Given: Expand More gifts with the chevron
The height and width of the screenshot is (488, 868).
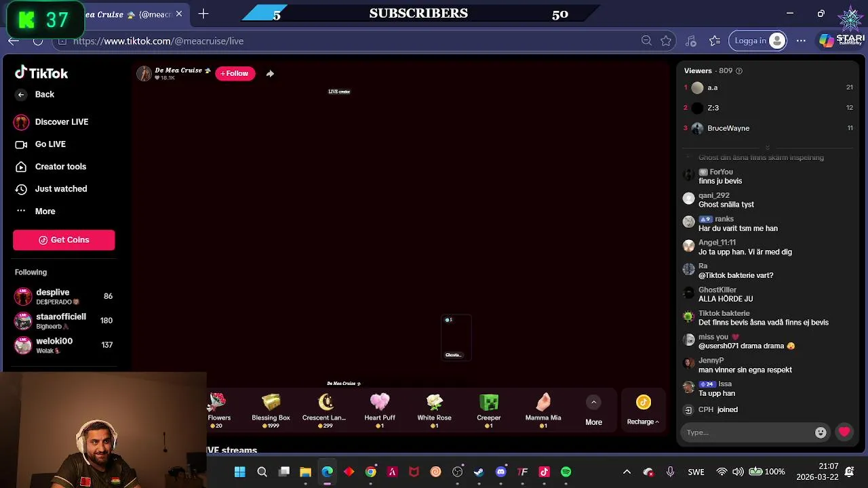Looking at the screenshot, I should click(593, 403).
